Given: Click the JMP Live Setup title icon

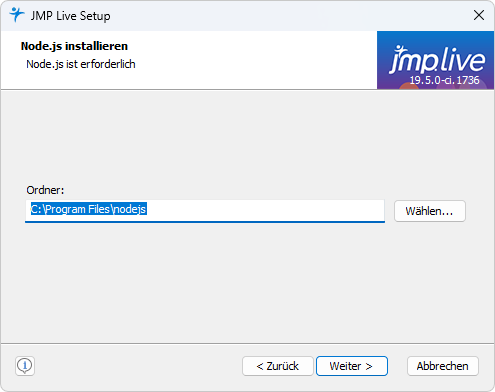Looking at the screenshot, I should (16, 15).
